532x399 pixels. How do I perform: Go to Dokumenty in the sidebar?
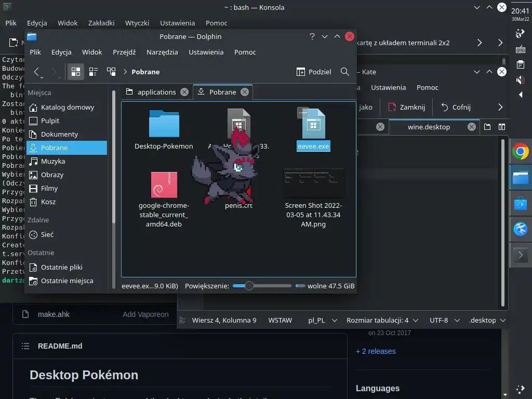tap(67, 135)
